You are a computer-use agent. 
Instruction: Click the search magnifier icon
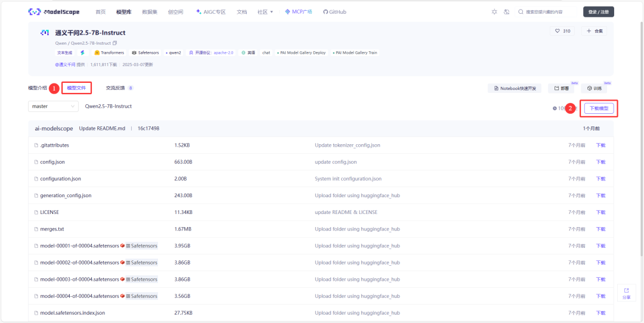[521, 12]
